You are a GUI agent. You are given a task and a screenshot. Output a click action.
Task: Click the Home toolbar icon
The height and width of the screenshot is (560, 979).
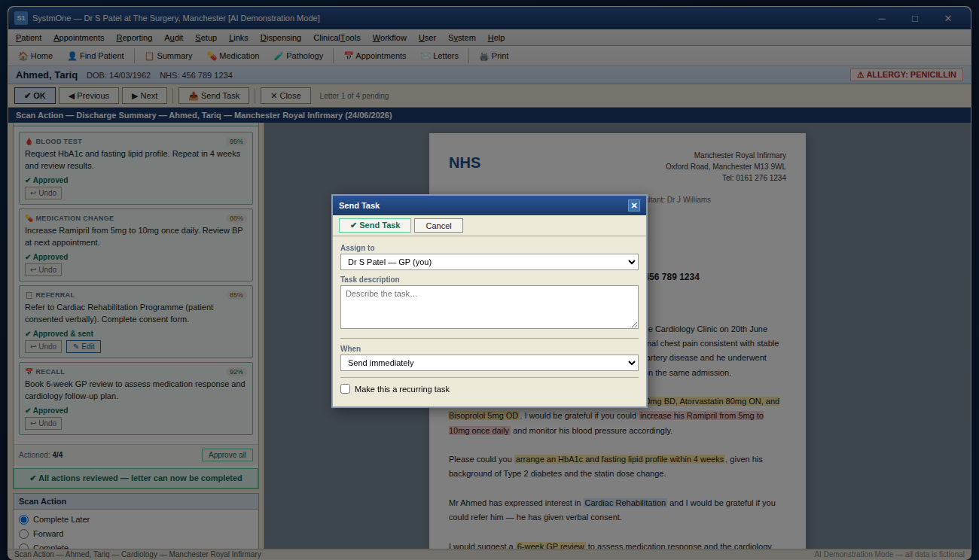tap(35, 56)
